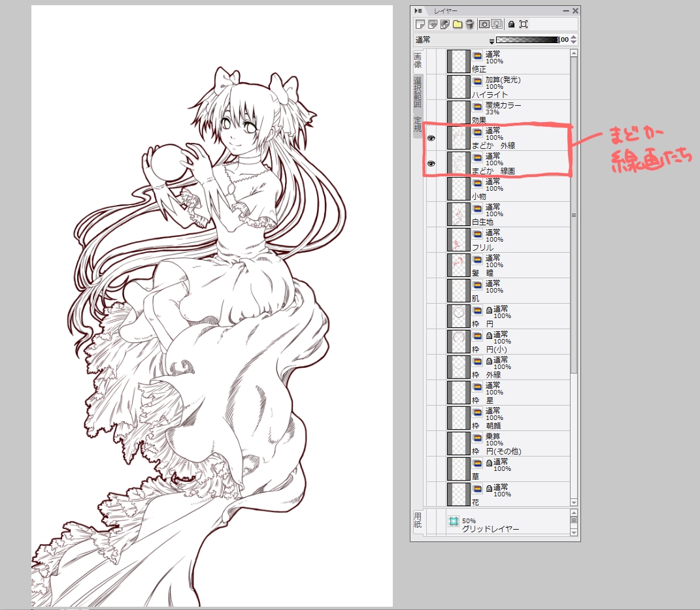Click the raster type icon of 小物 layer

click(477, 183)
